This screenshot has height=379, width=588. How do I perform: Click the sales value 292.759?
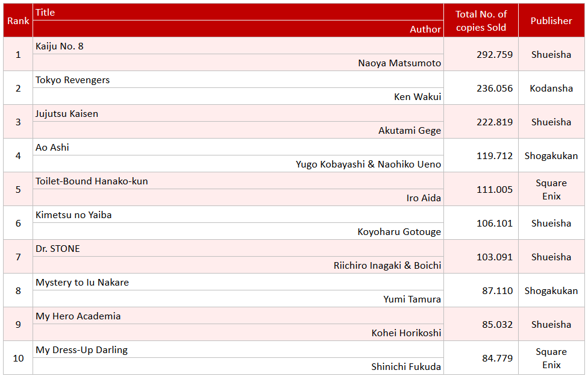[x=494, y=54]
